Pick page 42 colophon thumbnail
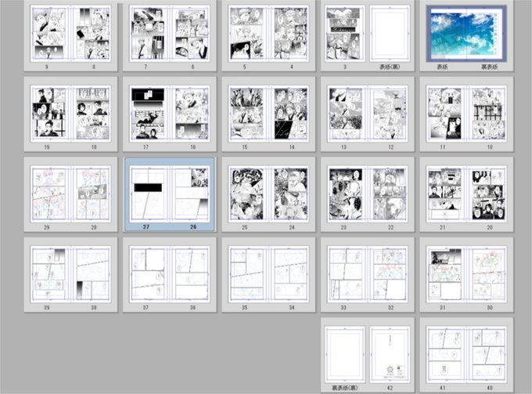 pos(390,355)
